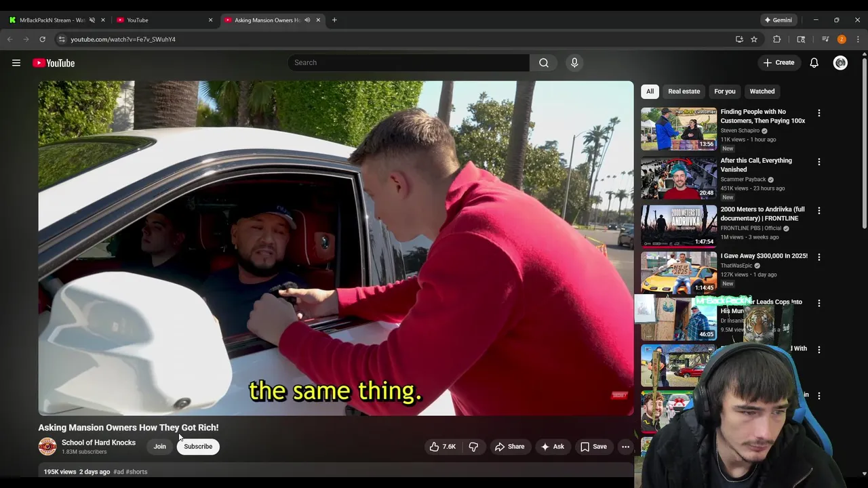
Task: Open the Chrome profile icon
Action: coord(842,39)
